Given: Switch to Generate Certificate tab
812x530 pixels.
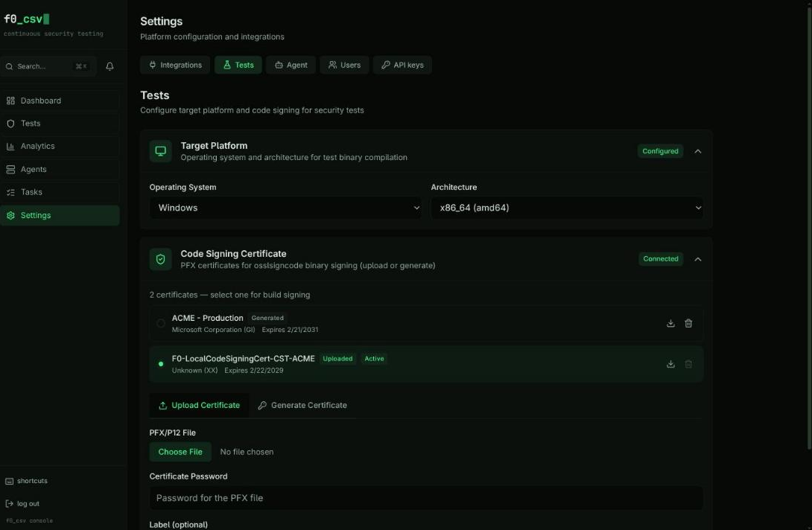Looking at the screenshot, I should click(302, 405).
